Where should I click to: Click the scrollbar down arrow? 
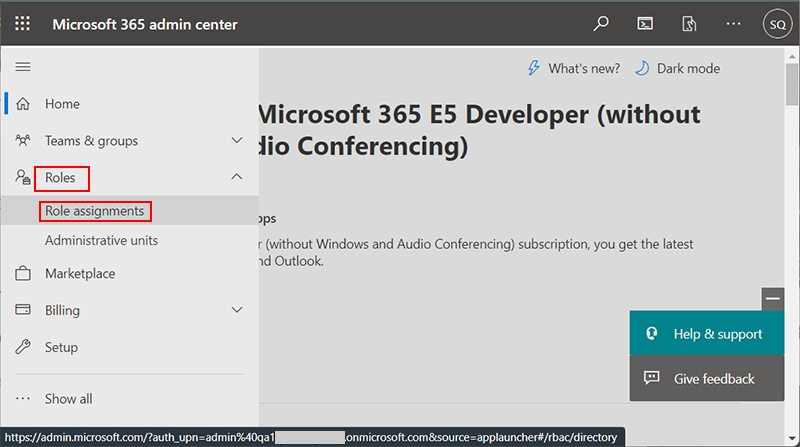point(792,438)
